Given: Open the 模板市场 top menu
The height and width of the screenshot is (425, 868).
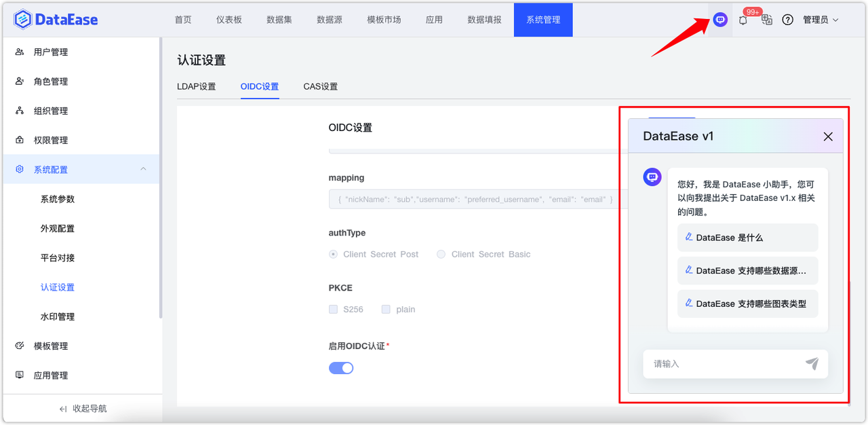Looking at the screenshot, I should [384, 20].
